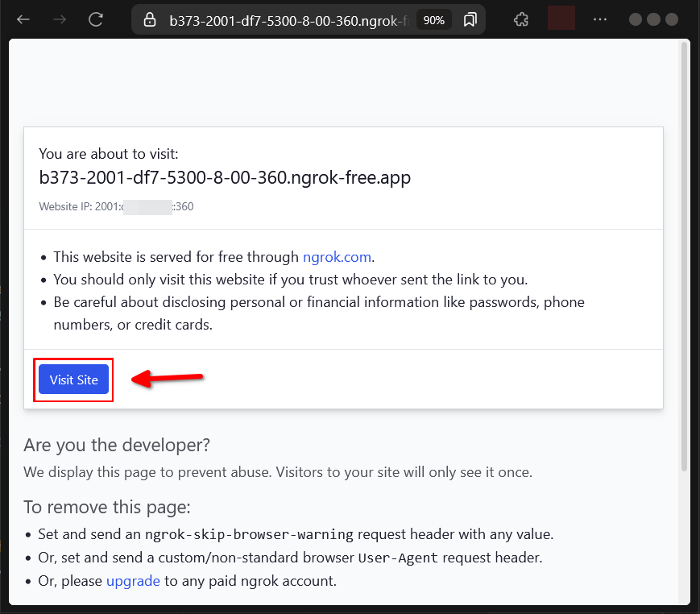Click the middle gray window control circle
Screen dimensions: 700x614
(x=653, y=19)
